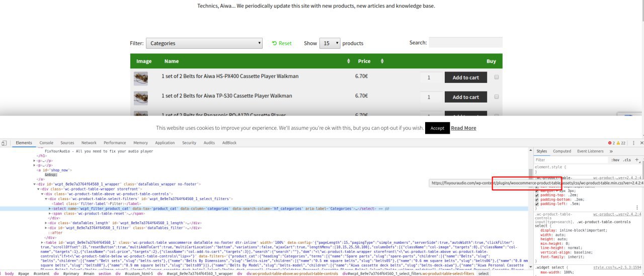This screenshot has height=276, width=644.
Task: Click the Aiwa TP-S30 belts thumbnail
Action: pyautogui.click(x=140, y=97)
